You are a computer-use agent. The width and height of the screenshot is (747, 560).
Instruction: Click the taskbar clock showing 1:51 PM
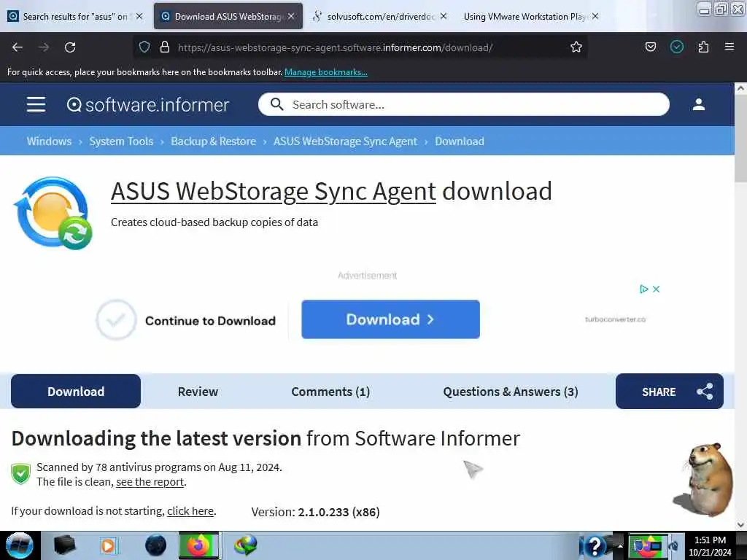[710, 545]
